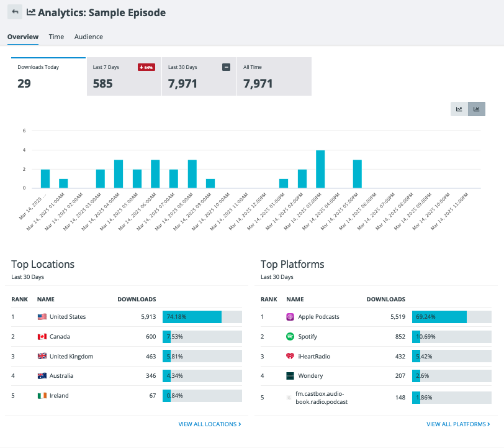Click the Apple Podcasts icon
504x448 pixels.
tap(290, 317)
